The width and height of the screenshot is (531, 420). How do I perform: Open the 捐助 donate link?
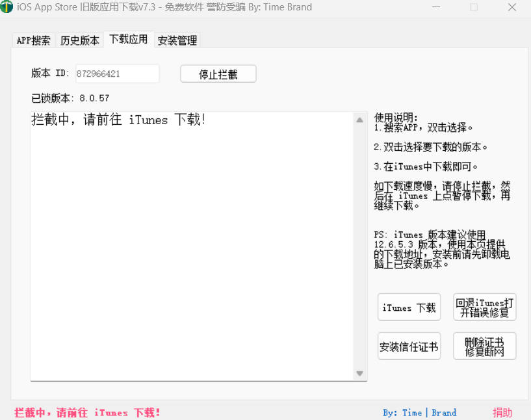click(x=502, y=413)
